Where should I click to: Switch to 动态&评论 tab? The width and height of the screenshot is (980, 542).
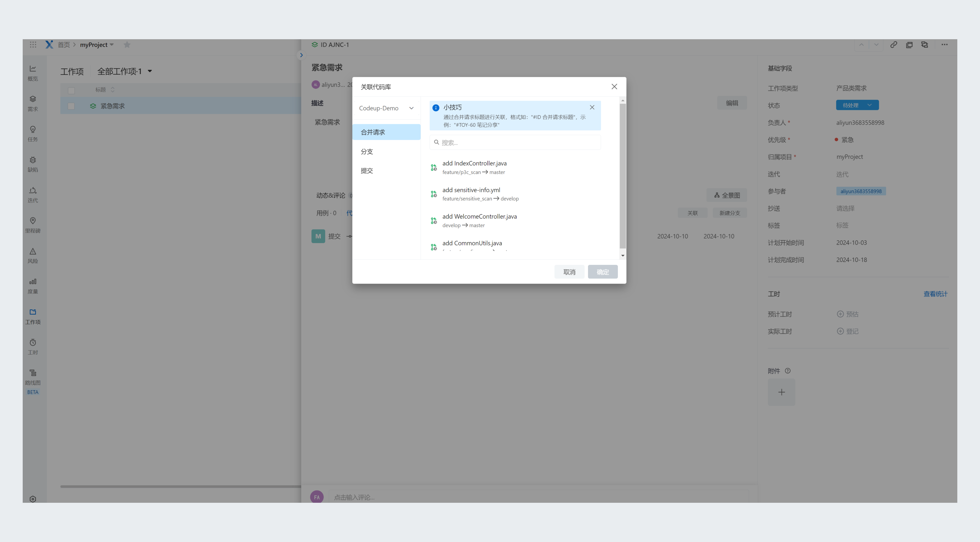pyautogui.click(x=331, y=195)
